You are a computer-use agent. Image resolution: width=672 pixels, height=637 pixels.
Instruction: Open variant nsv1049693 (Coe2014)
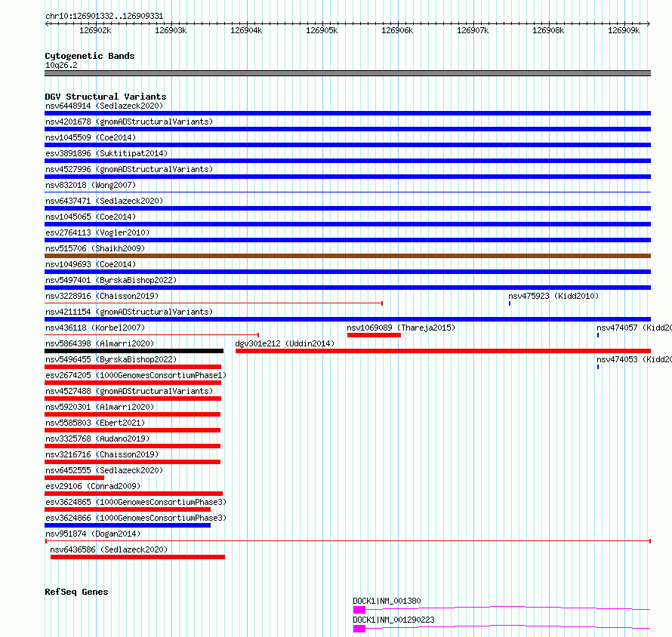[91, 264]
